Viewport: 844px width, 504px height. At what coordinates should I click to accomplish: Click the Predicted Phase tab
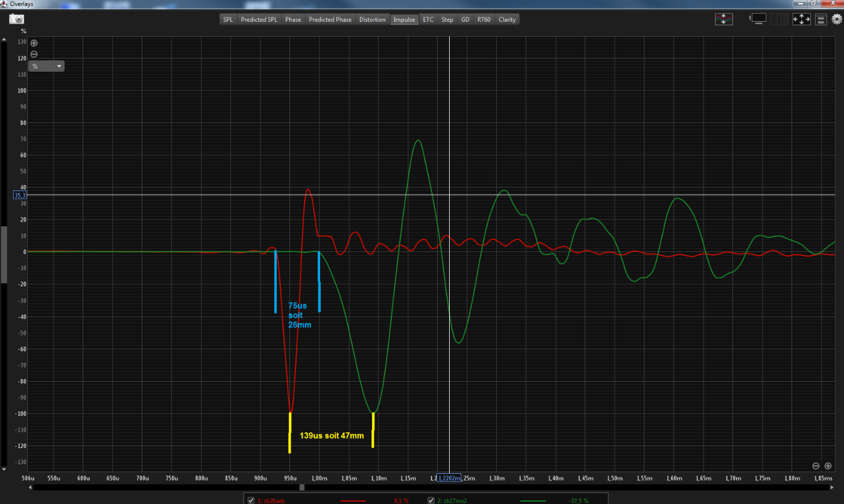[x=330, y=19]
